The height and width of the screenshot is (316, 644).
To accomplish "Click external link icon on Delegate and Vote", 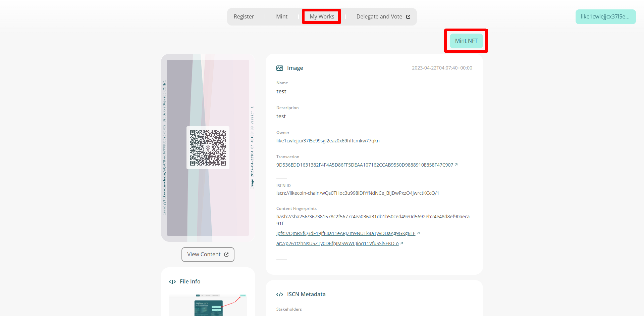I will tap(408, 17).
